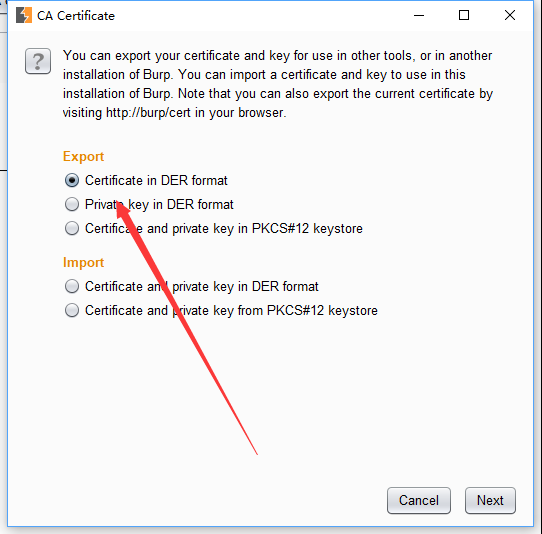Click the orange Export section heading
The image size is (542, 534).
[x=83, y=157]
